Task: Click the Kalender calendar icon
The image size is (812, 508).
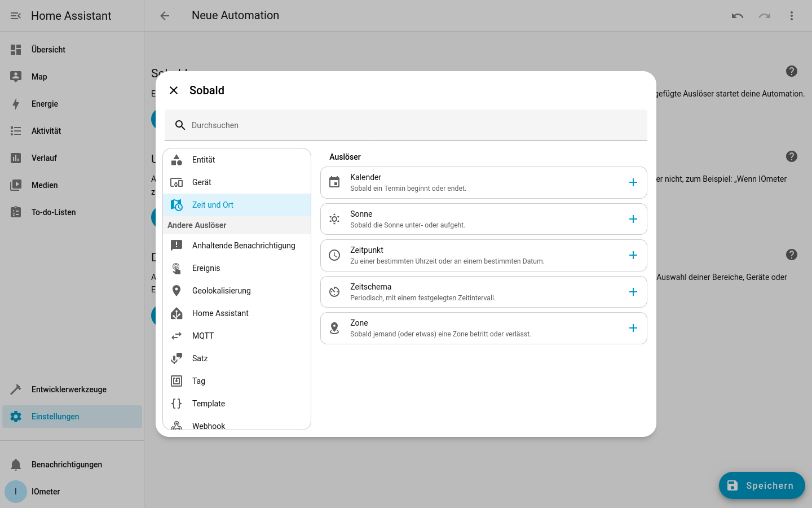Action: [334, 182]
